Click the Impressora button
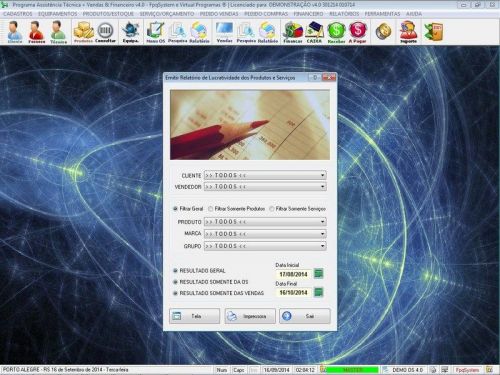The width and height of the screenshot is (500, 375). coord(250,316)
